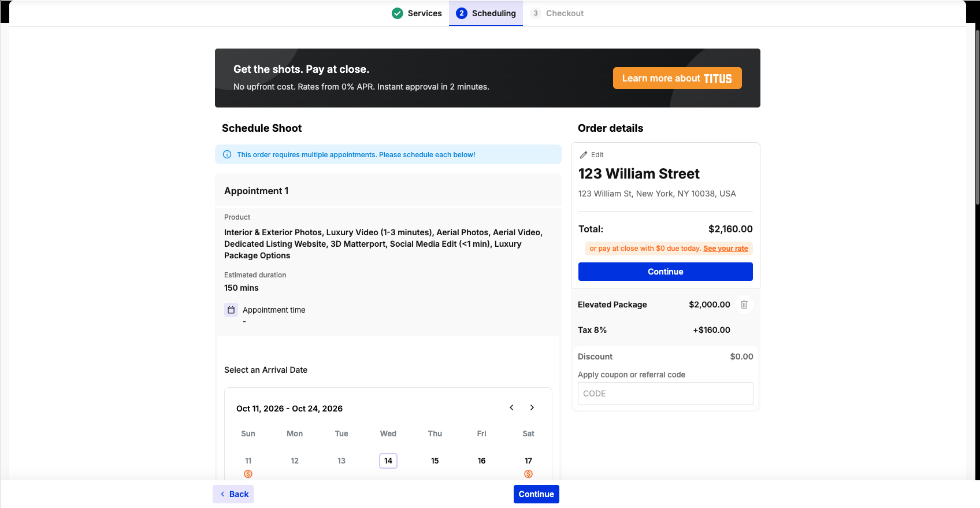The image size is (980, 508).
Task: Select Saturday 17 on the arrival calendar
Action: 528,461
